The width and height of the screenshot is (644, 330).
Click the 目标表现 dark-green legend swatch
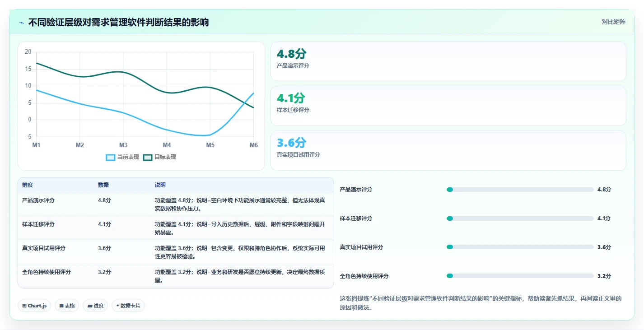(x=148, y=157)
